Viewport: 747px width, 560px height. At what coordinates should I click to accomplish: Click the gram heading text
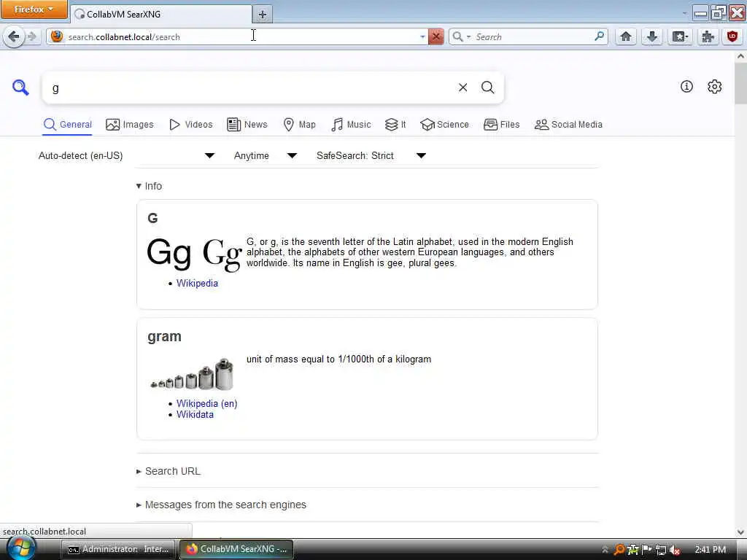pos(164,337)
